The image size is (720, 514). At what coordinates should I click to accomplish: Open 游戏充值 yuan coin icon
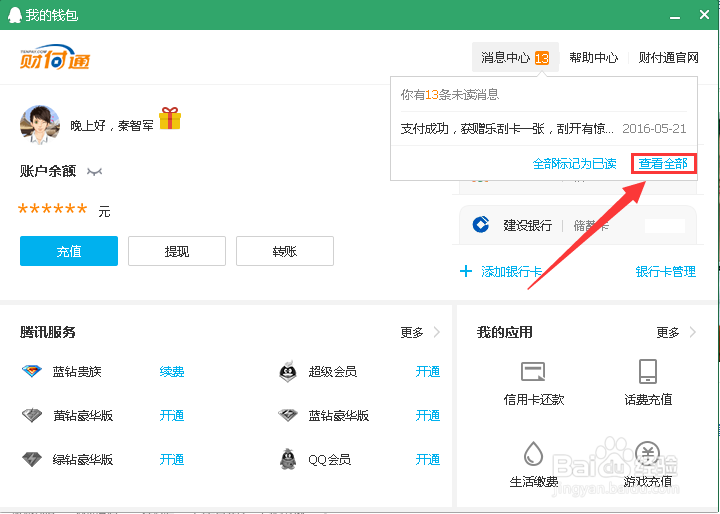pos(648,453)
